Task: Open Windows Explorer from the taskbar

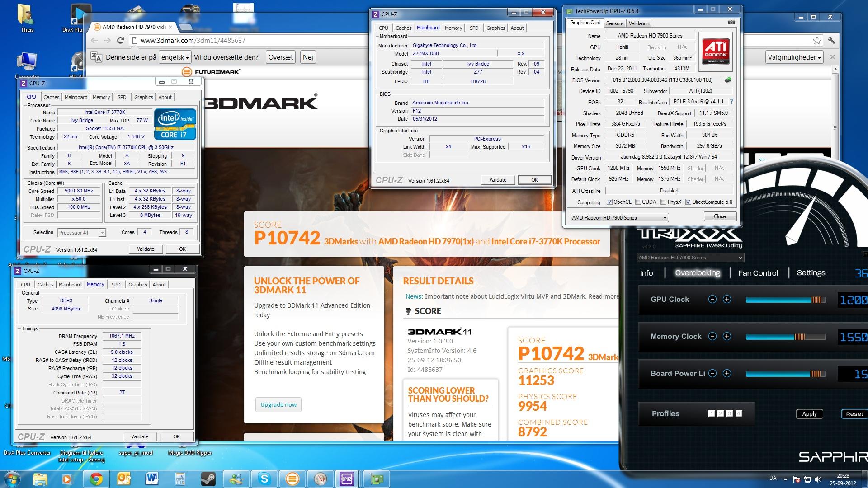Action: 40,479
